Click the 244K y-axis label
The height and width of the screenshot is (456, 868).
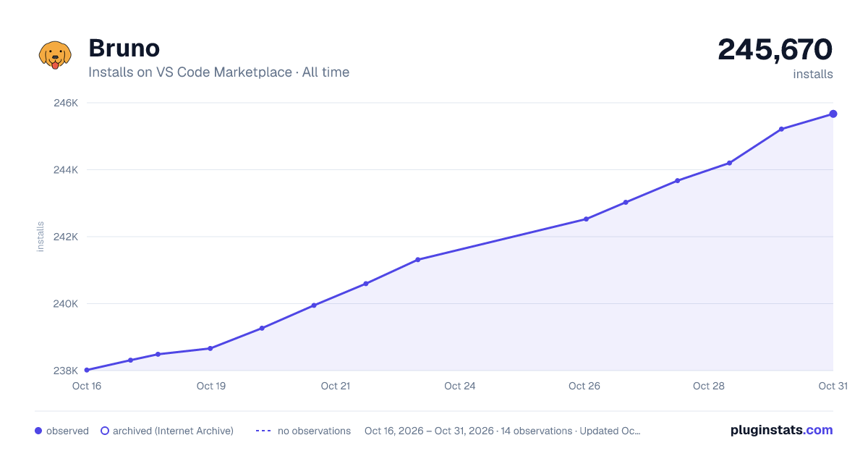[x=66, y=170]
